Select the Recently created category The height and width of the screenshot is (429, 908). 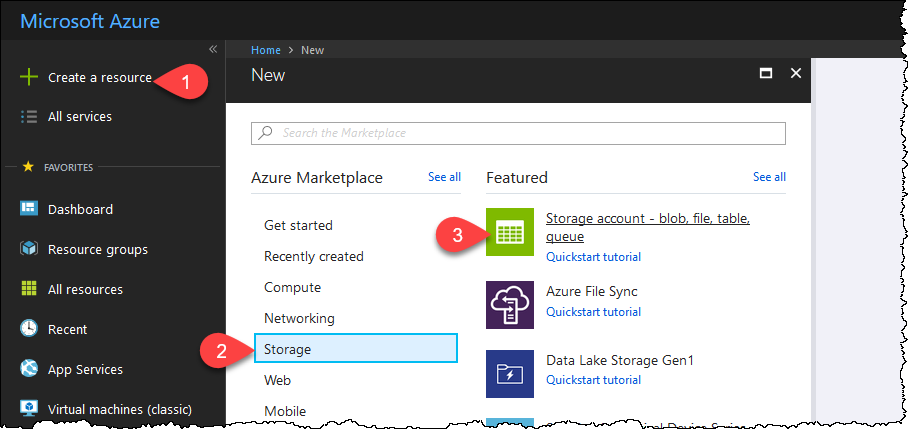314,256
